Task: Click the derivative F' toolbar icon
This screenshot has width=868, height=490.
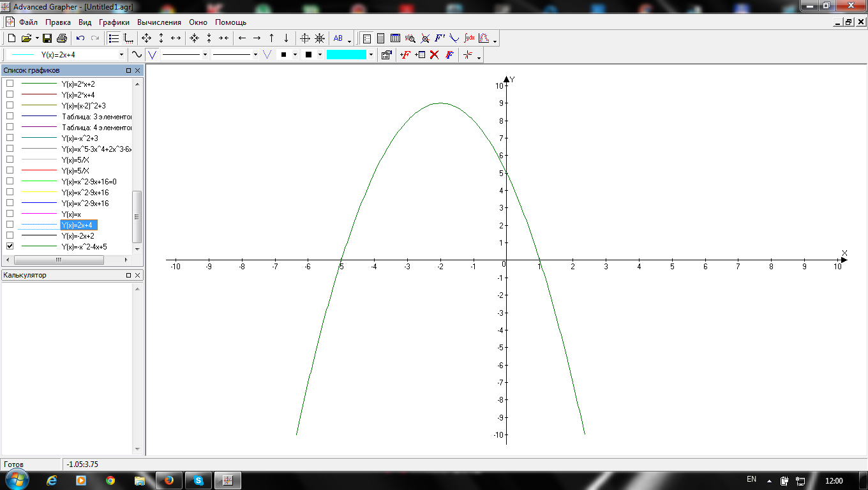Action: click(x=440, y=38)
